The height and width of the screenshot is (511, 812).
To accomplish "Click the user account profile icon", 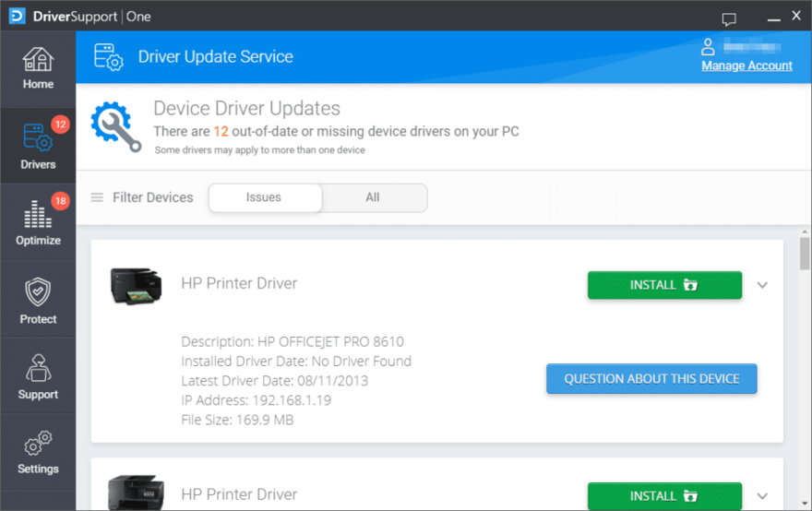I will tap(708, 46).
